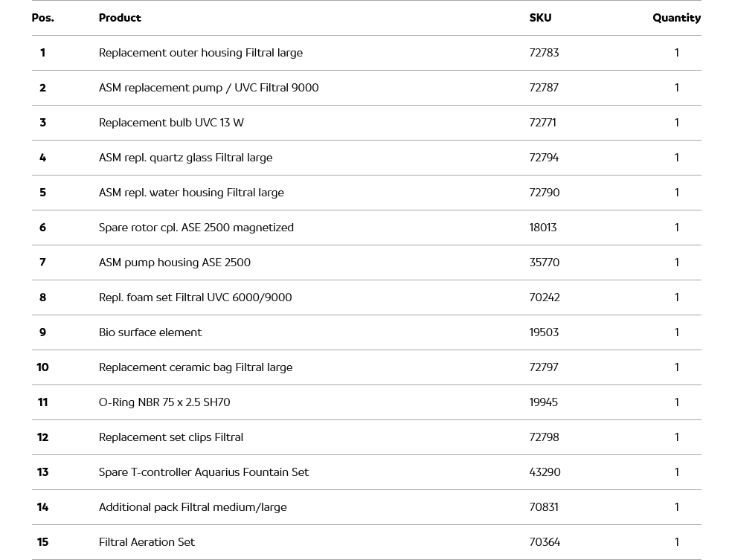This screenshot has height=560, width=732.
Task: Click "Spare T-controller Aquarius Fountain Set"
Action: click(203, 472)
